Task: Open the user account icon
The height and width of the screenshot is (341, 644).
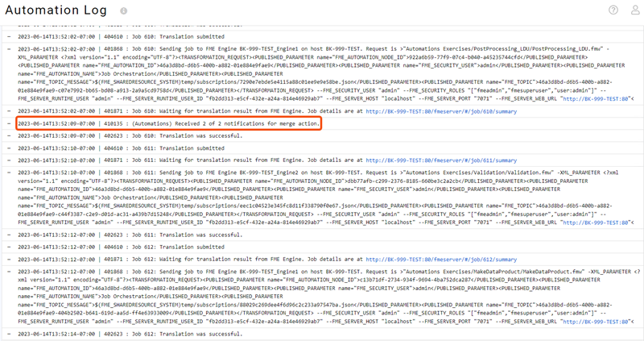Action: (635, 10)
